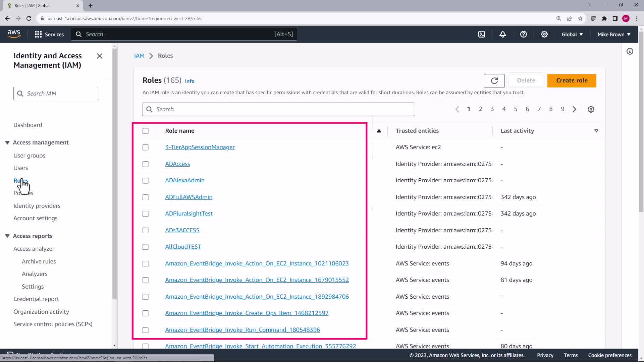Toggle the select-all roles checkbox
Image resolution: width=644 pixels, height=362 pixels.
(145, 131)
